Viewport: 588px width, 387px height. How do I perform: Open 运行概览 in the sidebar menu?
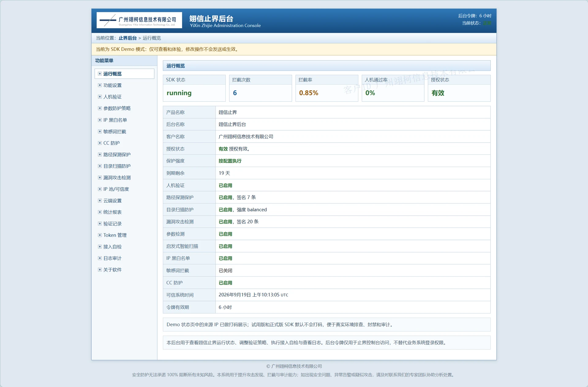pos(124,74)
